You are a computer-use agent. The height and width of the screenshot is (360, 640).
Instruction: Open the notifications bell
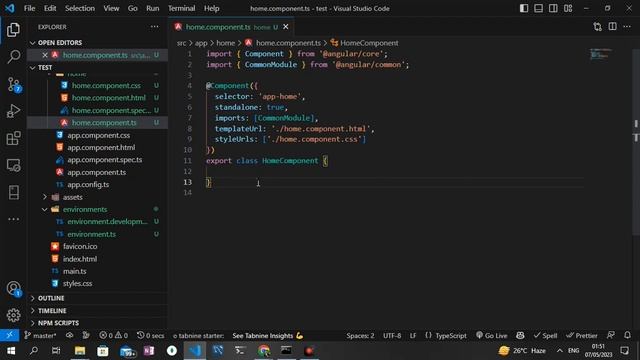coord(627,335)
